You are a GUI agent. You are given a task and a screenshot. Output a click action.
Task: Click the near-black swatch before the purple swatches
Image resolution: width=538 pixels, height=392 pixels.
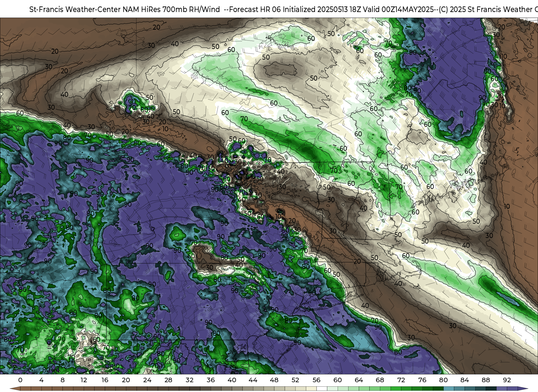(x=491, y=389)
